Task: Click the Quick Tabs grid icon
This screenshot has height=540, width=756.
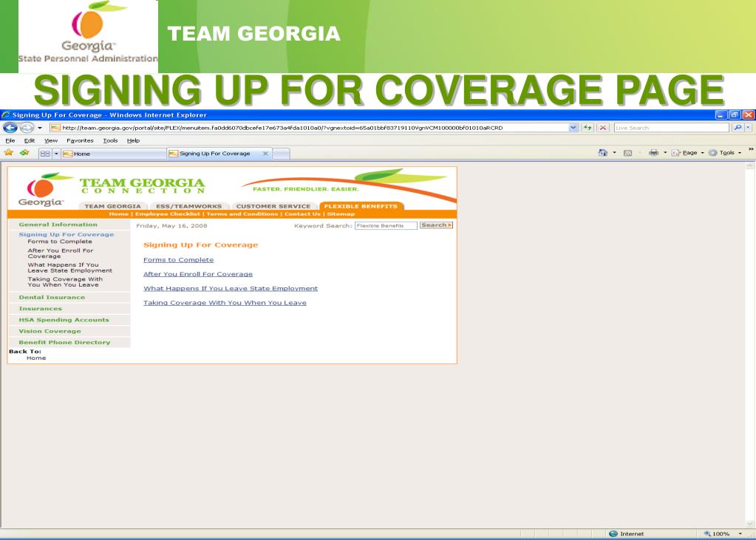Action: click(x=45, y=154)
